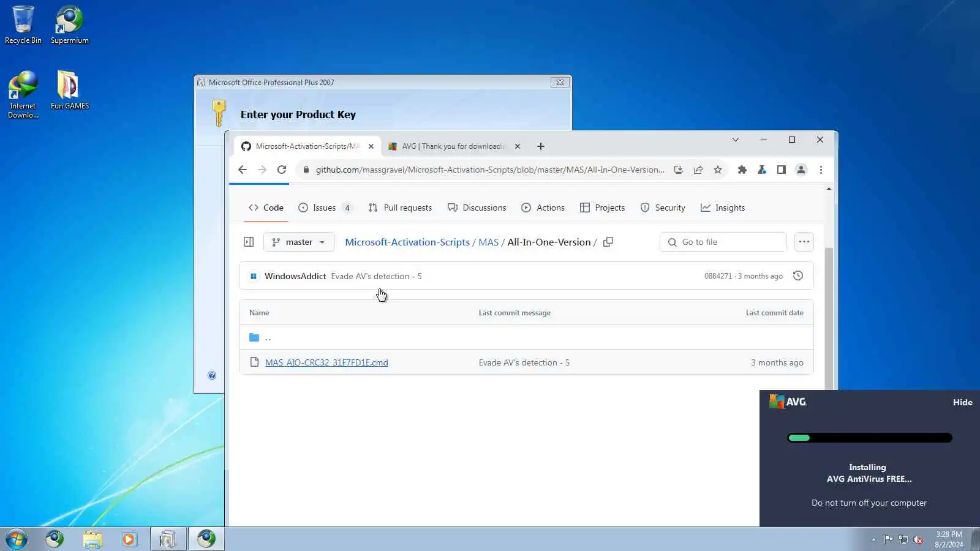Reload the GitHub page
Image resolution: width=980 pixels, height=551 pixels.
tap(282, 170)
